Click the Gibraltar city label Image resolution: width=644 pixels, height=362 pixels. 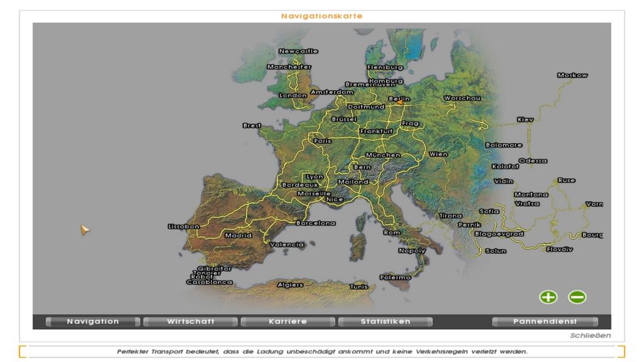pos(214,268)
